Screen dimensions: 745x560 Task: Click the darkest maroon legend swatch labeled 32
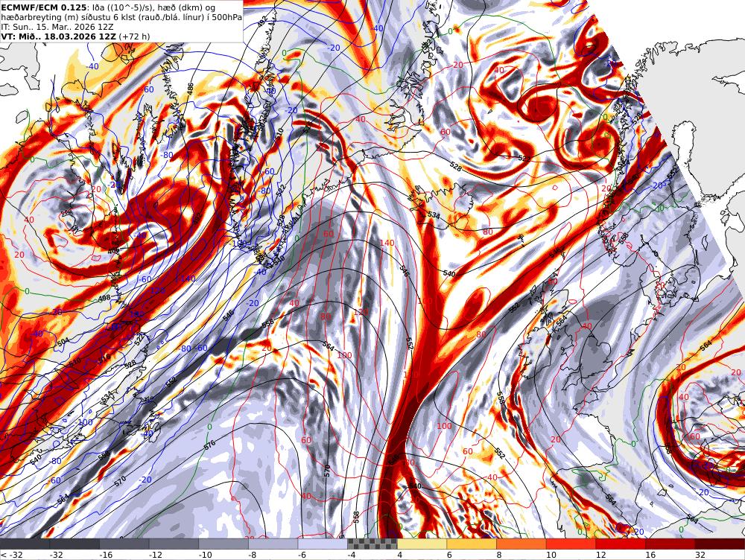pyautogui.click(x=720, y=544)
